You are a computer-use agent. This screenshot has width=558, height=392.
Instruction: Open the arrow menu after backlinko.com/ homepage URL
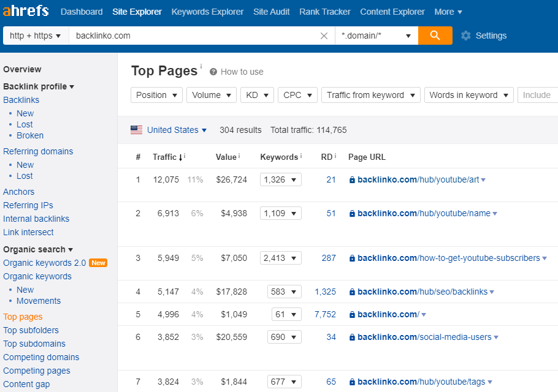(x=424, y=315)
